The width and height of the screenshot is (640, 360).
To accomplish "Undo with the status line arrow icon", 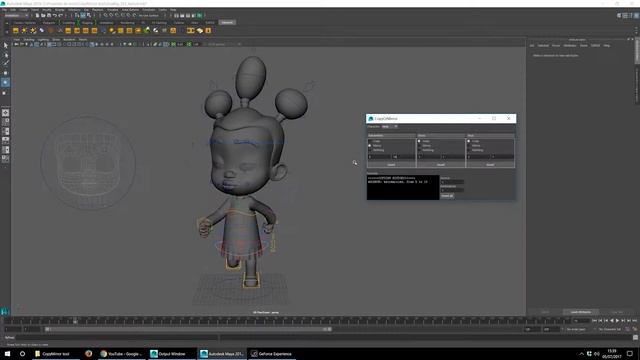I will (x=55, y=16).
